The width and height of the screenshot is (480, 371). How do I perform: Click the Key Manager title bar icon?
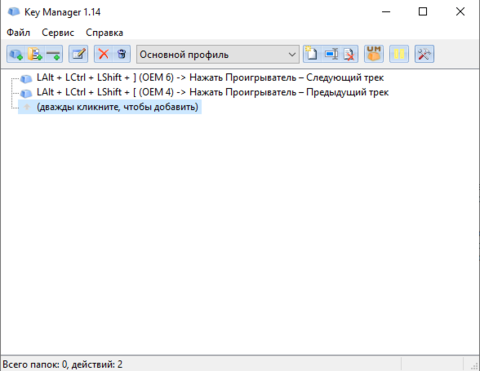point(14,12)
